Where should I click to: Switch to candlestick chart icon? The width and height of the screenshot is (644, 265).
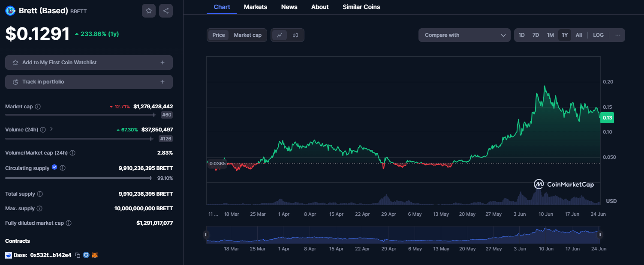click(295, 35)
